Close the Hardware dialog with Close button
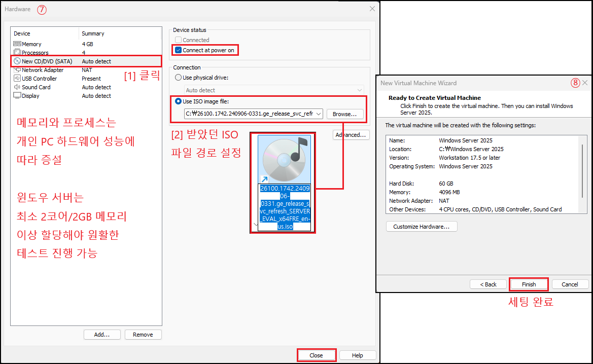Screen dimensions: 593x364 click(316, 355)
